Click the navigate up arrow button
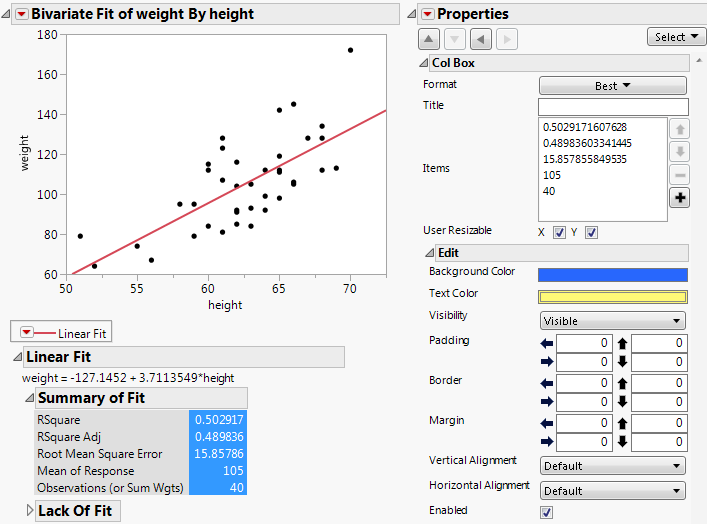 [428, 39]
